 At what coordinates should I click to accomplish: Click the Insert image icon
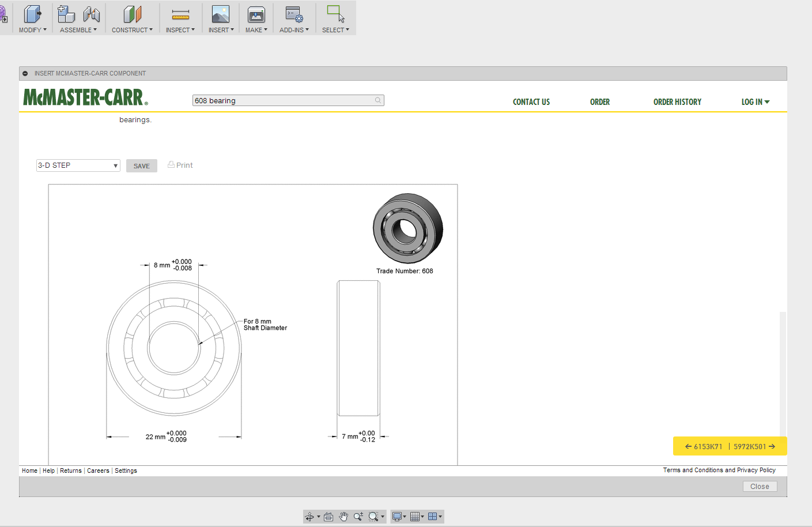(x=221, y=14)
